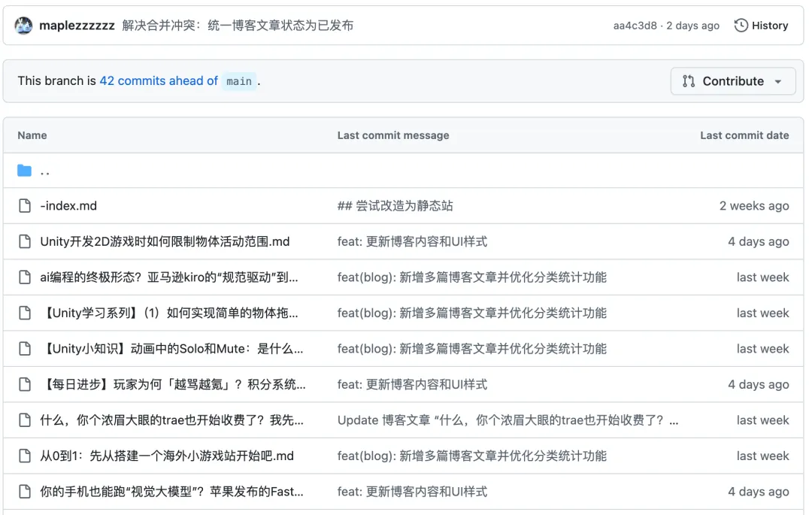Open 什么，你个浓眉大眼的trae file
Viewport: 812px width, 515px height.
point(171,420)
